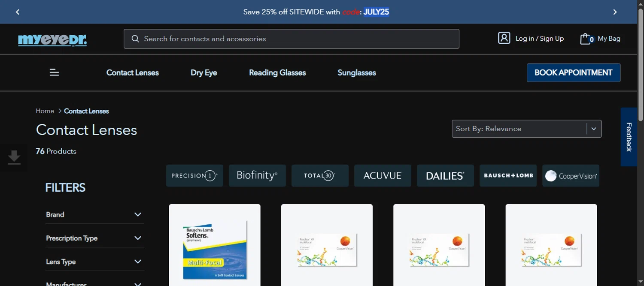Select the CooperVision brand tile
644x286 pixels.
click(571, 175)
